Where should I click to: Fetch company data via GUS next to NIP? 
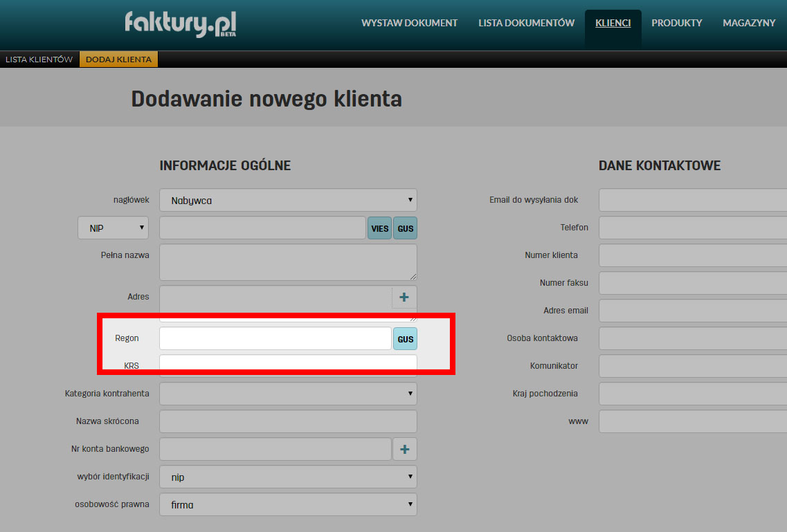404,228
